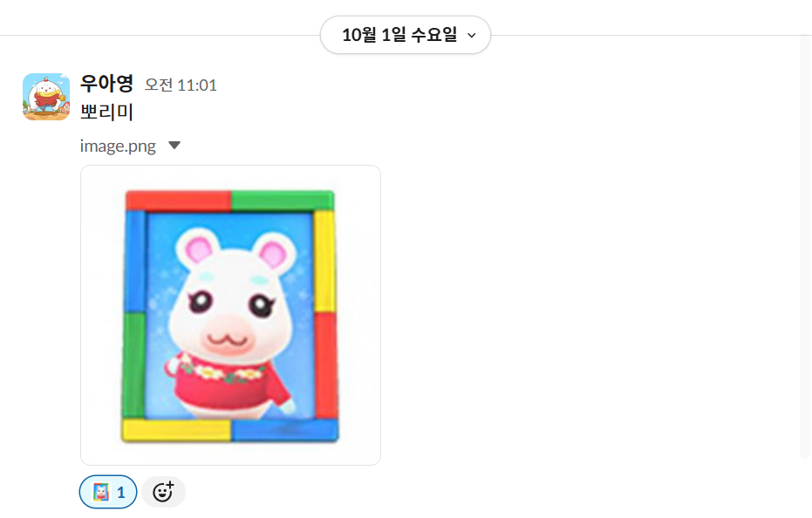This screenshot has width=812, height=518.
Task: Open the 10월 1일 수요일 date dropdown
Action: tap(406, 35)
